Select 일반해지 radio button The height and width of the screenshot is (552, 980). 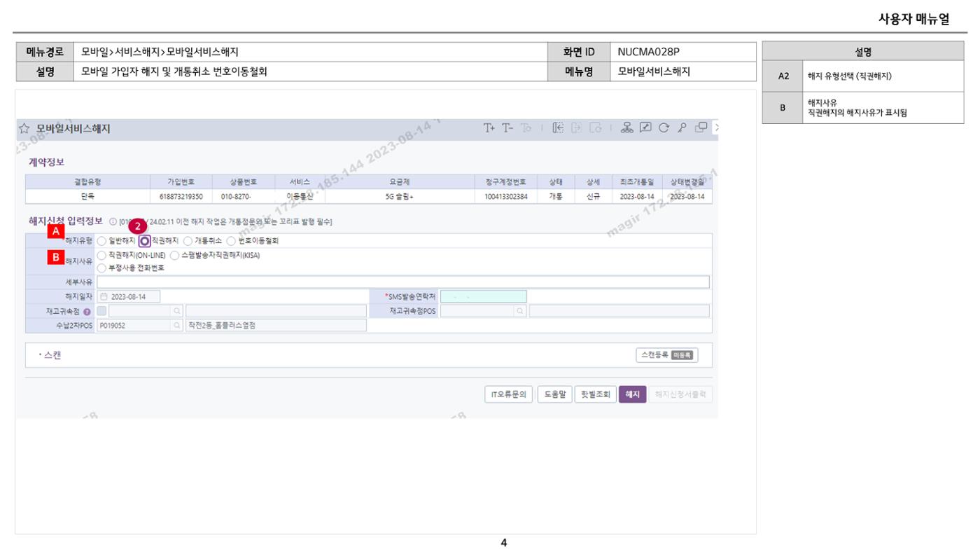coord(101,241)
